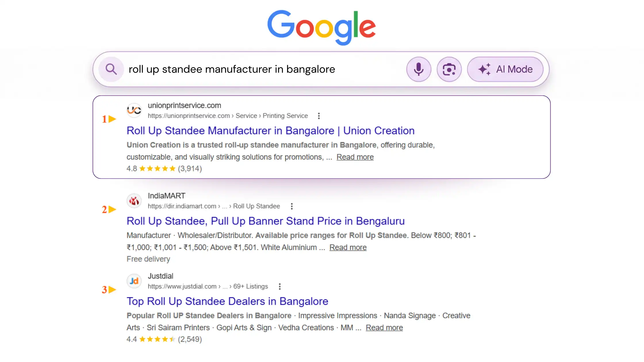
Task: Click the search query text field
Action: click(259, 69)
